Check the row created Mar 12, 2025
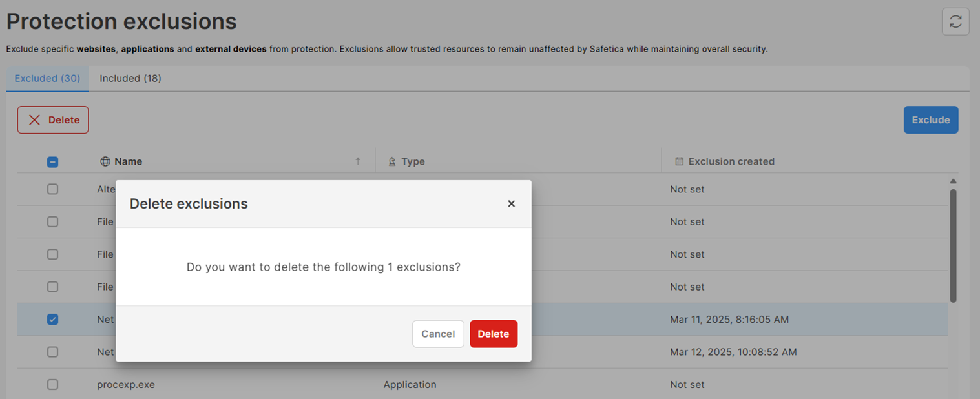 pos(53,352)
